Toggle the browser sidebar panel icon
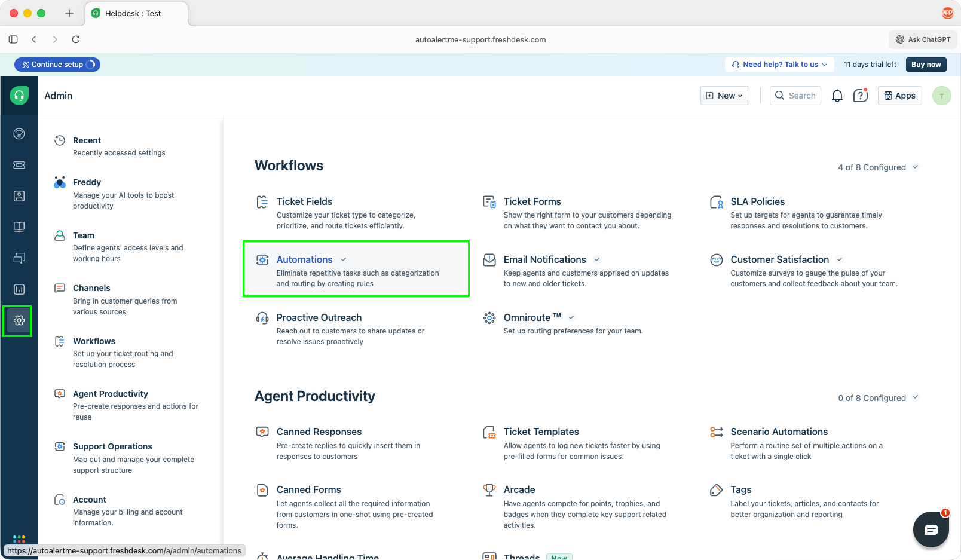The height and width of the screenshot is (560, 961). [13, 39]
